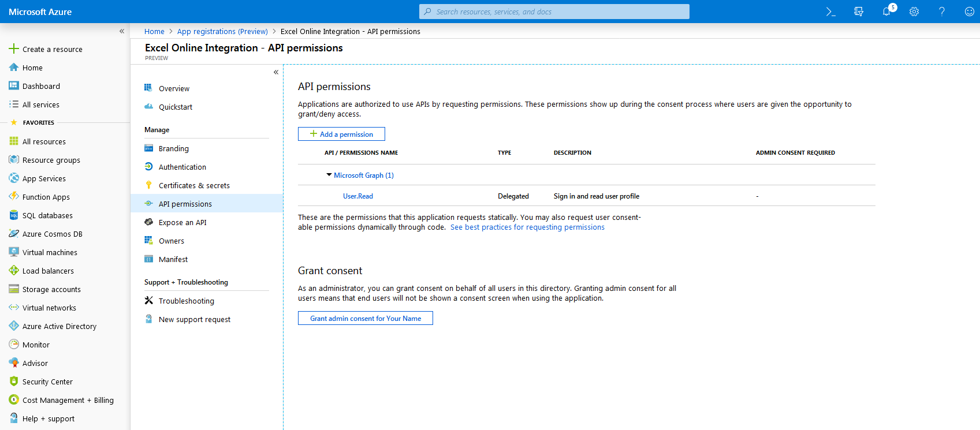This screenshot has width=980, height=430.
Task: Open the feedback smiley icon
Action: [969, 12]
